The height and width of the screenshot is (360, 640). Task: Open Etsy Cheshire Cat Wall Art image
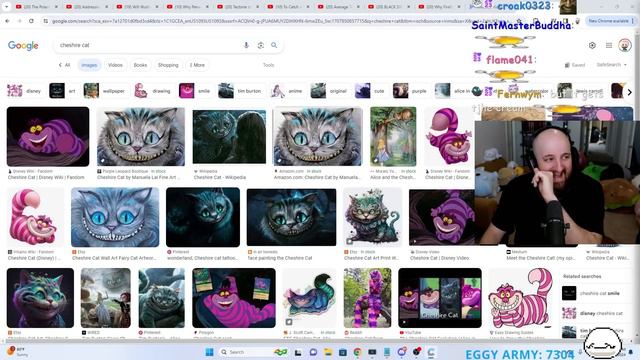(x=115, y=217)
